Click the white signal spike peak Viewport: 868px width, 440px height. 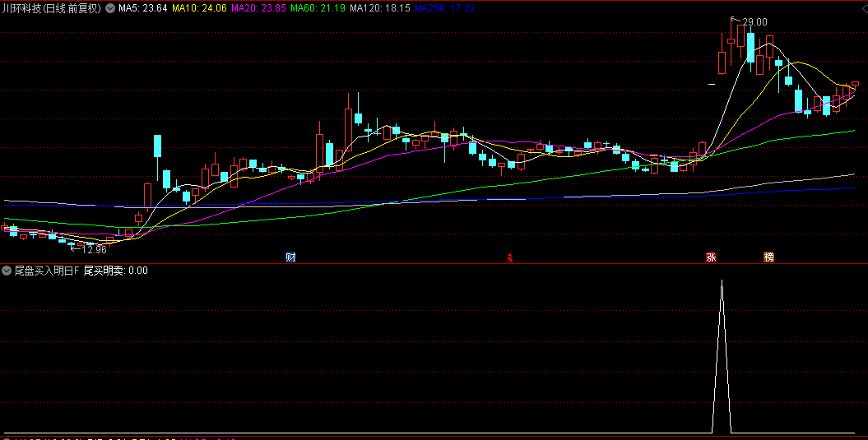click(722, 282)
